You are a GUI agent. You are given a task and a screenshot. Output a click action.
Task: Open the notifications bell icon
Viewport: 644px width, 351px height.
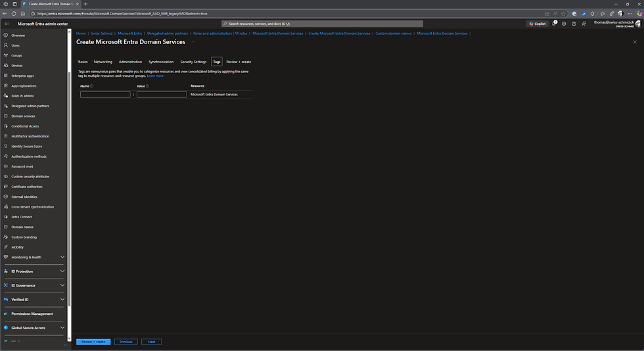coord(554,24)
